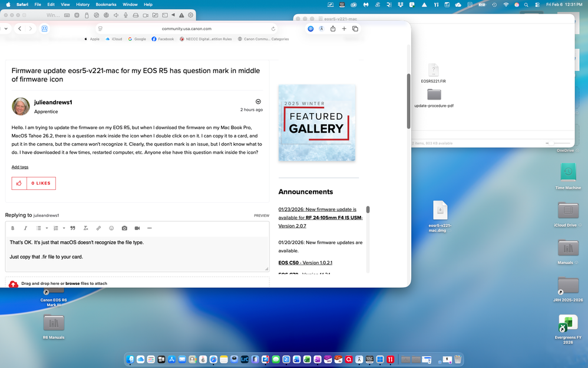The width and height of the screenshot is (588, 368).
Task: Open the emoji picker in editor
Action: 111,228
